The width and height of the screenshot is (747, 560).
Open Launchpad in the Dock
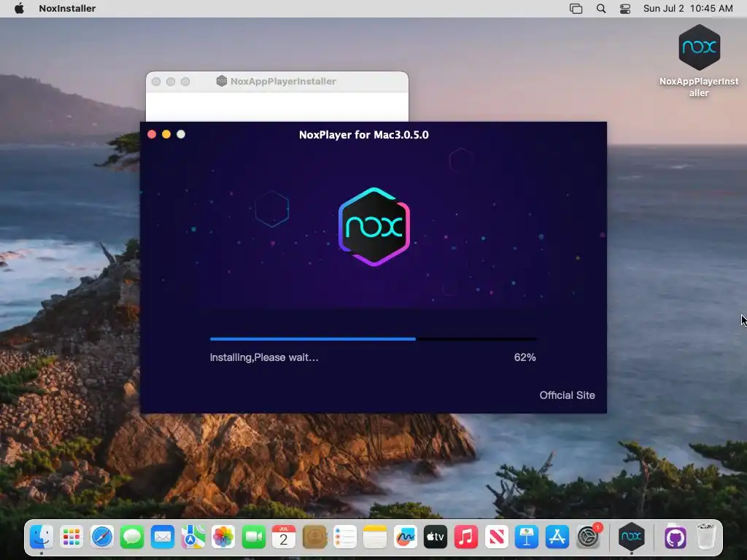coord(71,537)
